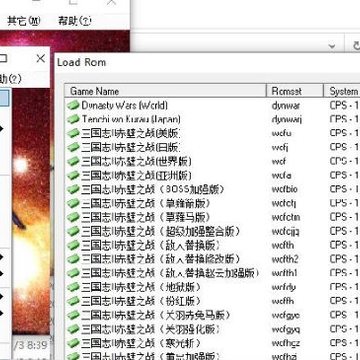Select 三国志II赤壁之战(世界版) in the list

coord(137,161)
